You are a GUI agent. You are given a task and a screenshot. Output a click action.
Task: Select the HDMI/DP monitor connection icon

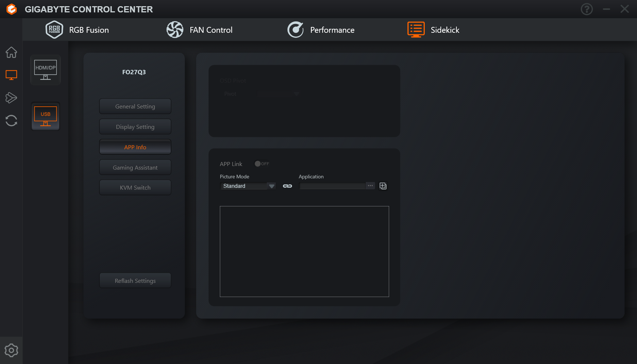tap(45, 70)
